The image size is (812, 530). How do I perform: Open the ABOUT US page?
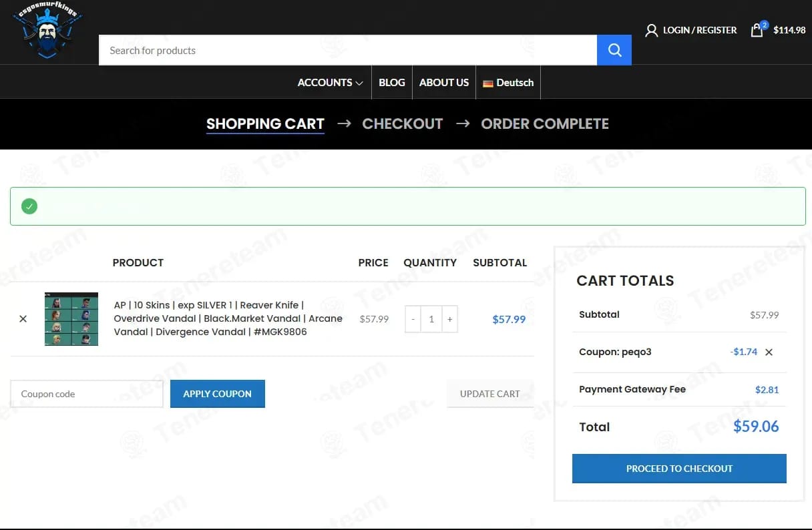point(444,83)
